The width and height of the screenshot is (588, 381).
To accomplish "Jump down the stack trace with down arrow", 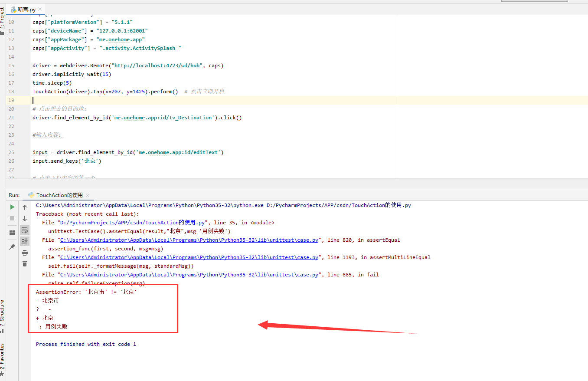I will pyautogui.click(x=25, y=219).
